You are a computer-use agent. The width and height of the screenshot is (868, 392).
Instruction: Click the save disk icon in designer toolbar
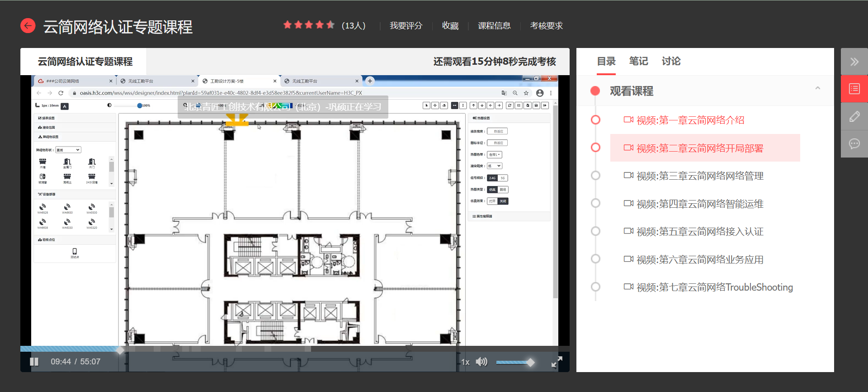(x=536, y=105)
